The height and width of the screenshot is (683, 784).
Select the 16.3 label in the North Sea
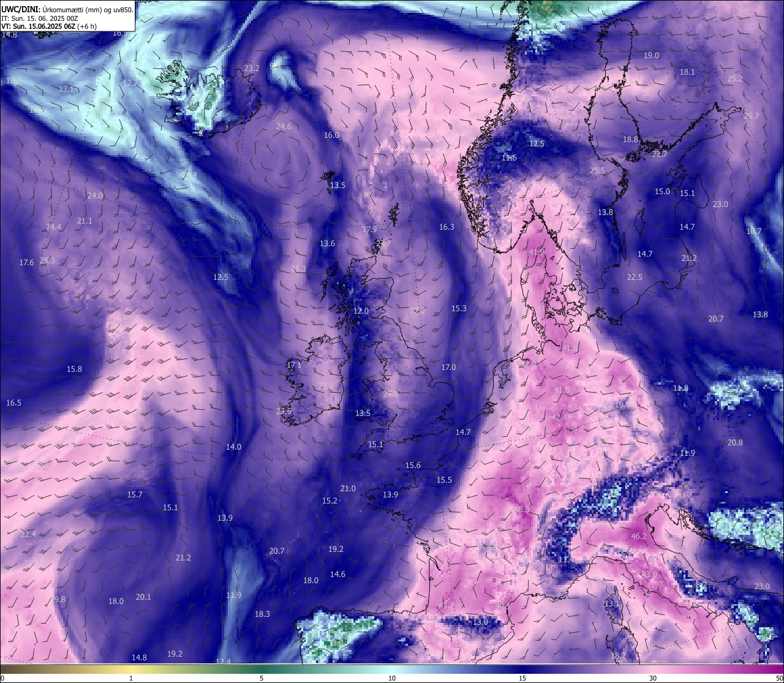tap(447, 227)
